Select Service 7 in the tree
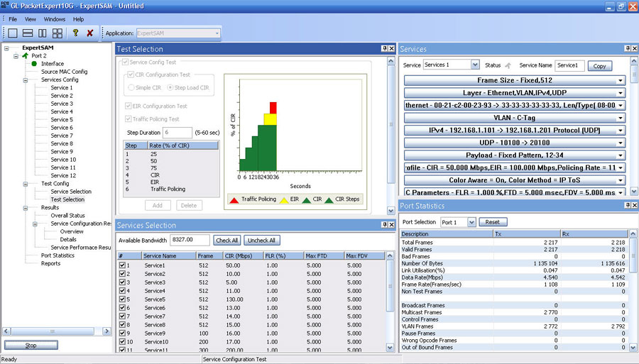Viewport: 639px width, 364px height. [62, 136]
